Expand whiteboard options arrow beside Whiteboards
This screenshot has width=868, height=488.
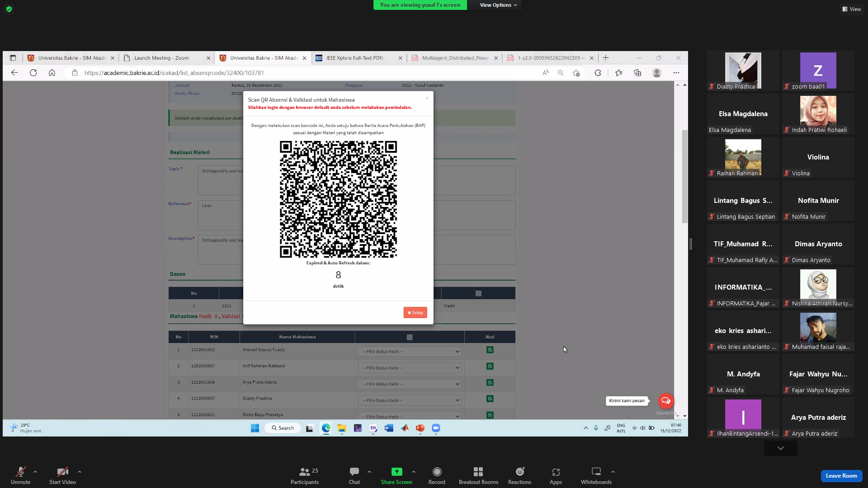(613, 472)
